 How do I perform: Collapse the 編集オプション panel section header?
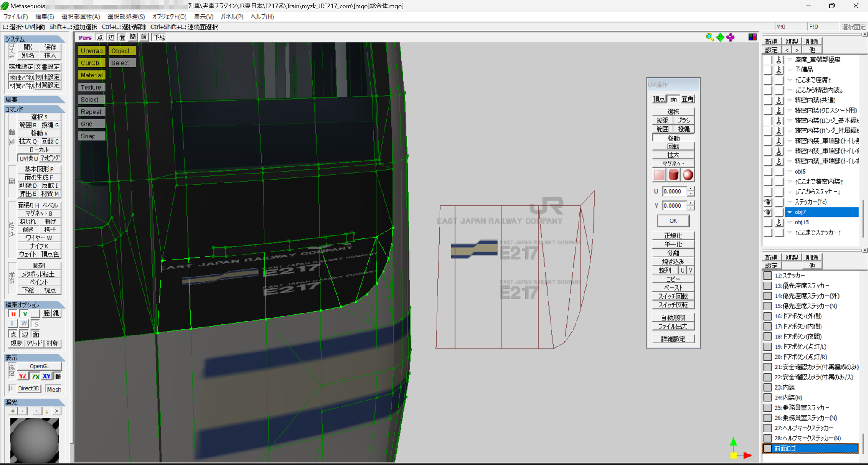(x=35, y=305)
